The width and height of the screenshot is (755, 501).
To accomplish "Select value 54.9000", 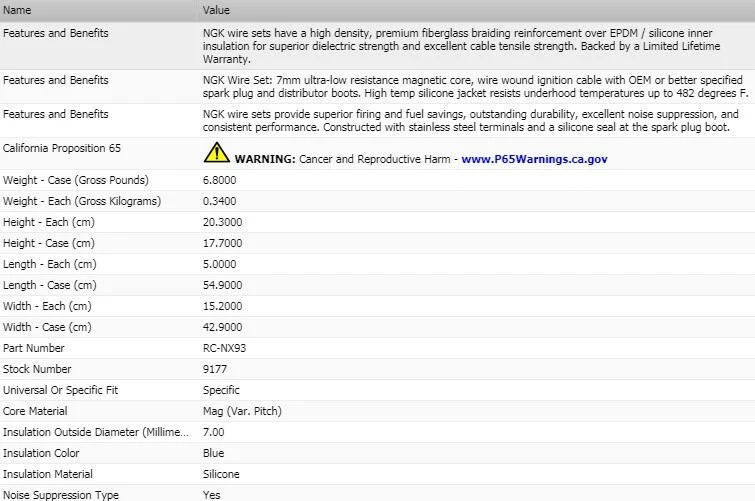I will 222,285.
